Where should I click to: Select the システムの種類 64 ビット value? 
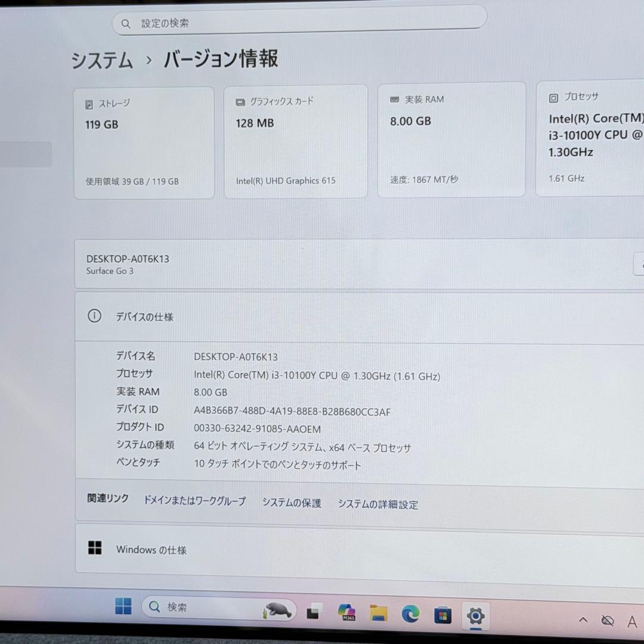point(302,447)
